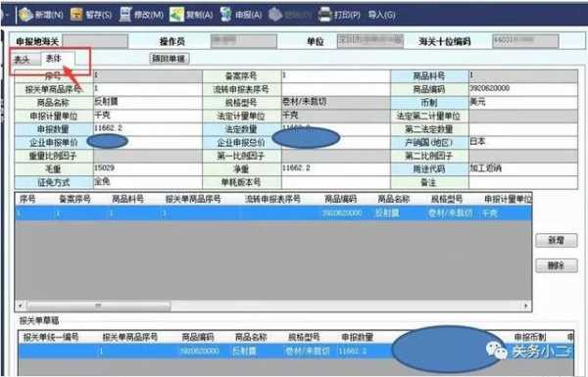
Task: Click the goods list scrollbar right arrow
Action: [x=526, y=306]
